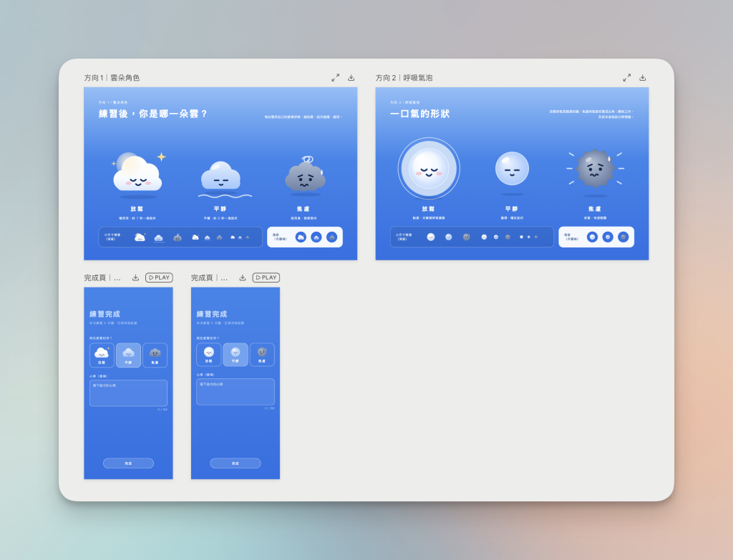Click the spiky anxious bubble character

point(595,168)
